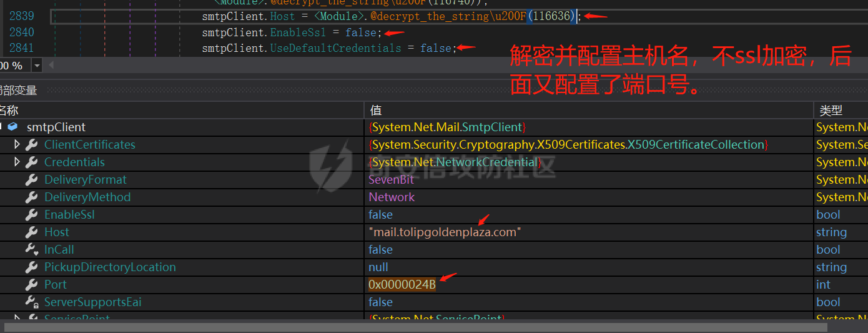Click the wrench icon beside InCall
The height and width of the screenshot is (333, 868).
click(31, 249)
